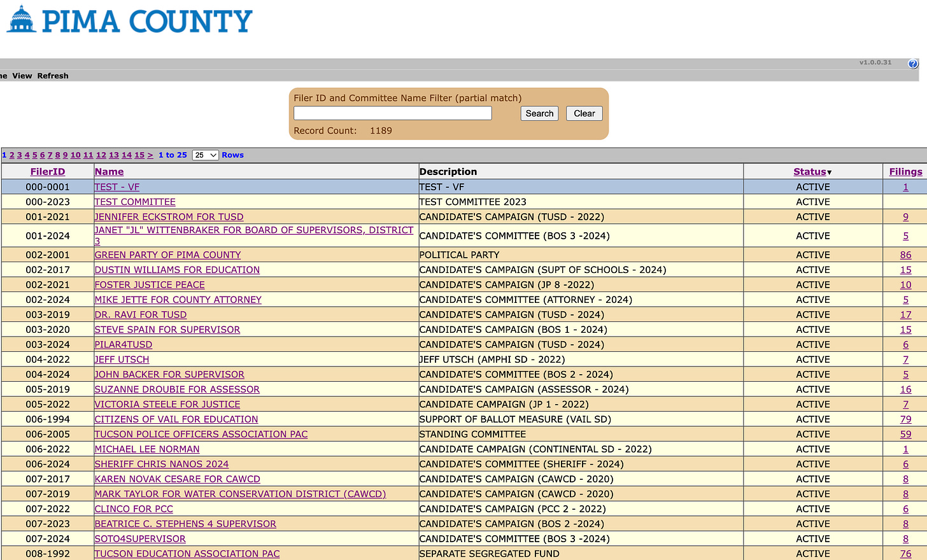The height and width of the screenshot is (560, 927).
Task: Sort by Name column header
Action: point(109,172)
